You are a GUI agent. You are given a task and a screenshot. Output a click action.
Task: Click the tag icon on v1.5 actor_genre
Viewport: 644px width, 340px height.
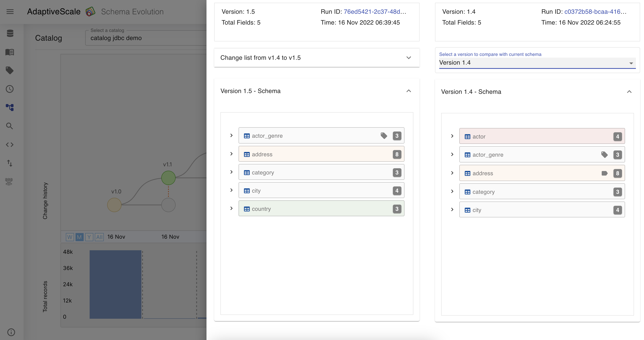pos(384,136)
